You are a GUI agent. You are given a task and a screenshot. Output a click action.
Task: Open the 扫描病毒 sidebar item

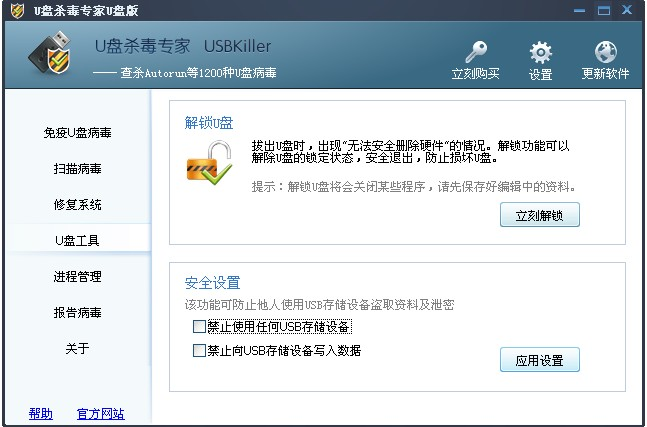pyautogui.click(x=78, y=169)
